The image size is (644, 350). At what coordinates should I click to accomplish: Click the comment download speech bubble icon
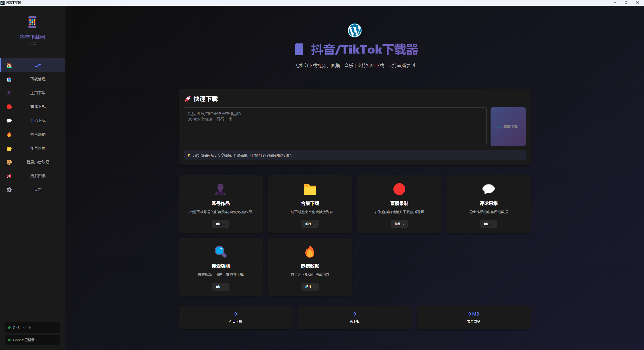coord(9,121)
